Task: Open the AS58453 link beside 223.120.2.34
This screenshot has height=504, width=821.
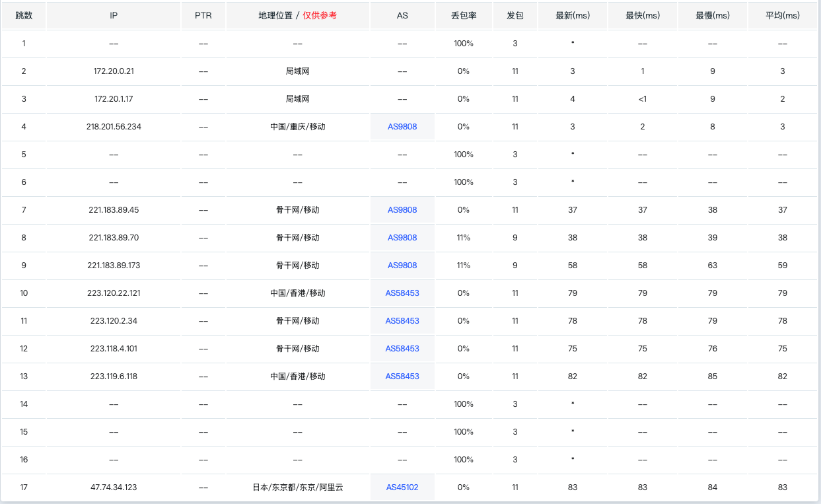Action: click(402, 321)
